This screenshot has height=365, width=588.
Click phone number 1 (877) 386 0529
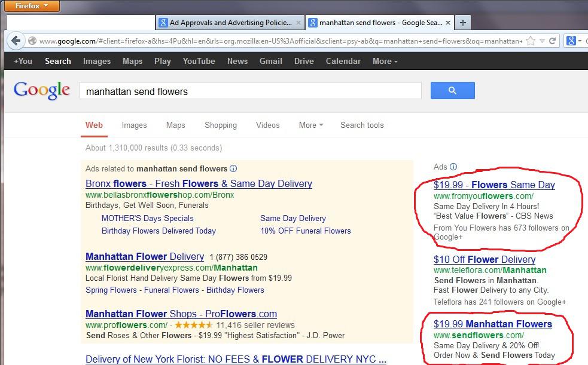coord(239,257)
